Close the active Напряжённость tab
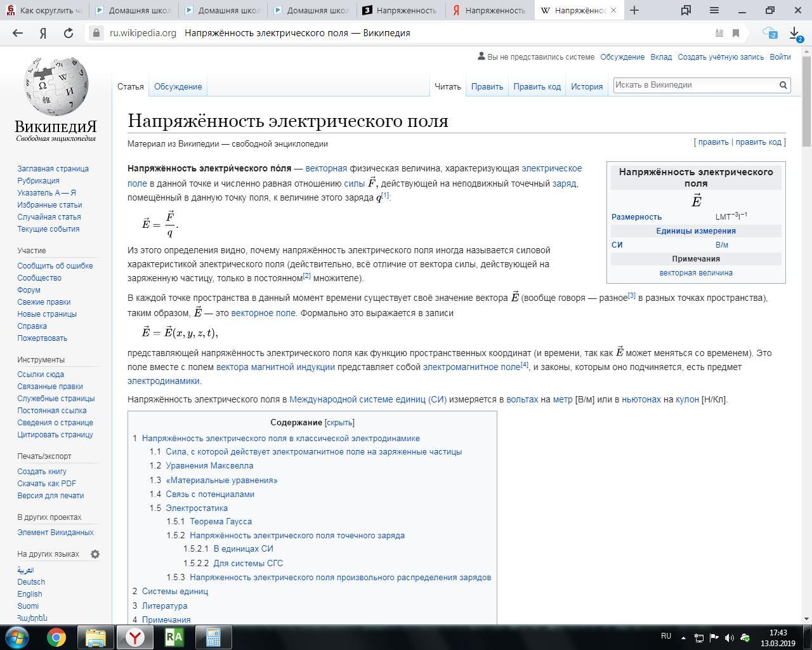Image resolution: width=812 pixels, height=650 pixels. coord(613,10)
